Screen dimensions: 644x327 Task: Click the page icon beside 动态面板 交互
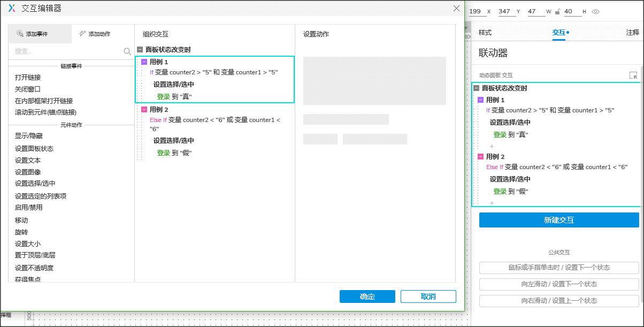tap(634, 75)
